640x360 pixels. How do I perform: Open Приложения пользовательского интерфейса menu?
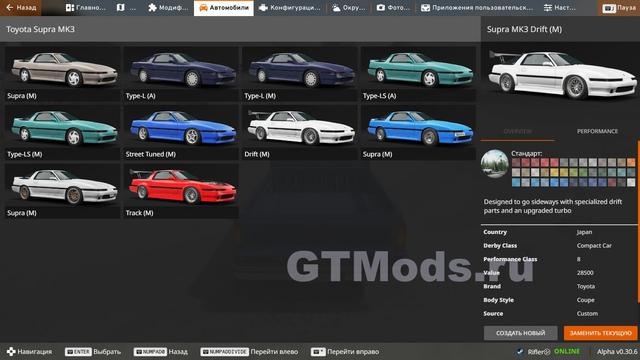[477, 8]
